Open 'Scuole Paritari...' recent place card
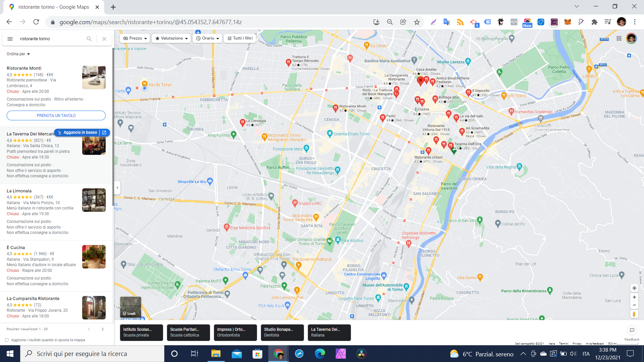Viewport: 644px width, 362px height. [189, 333]
